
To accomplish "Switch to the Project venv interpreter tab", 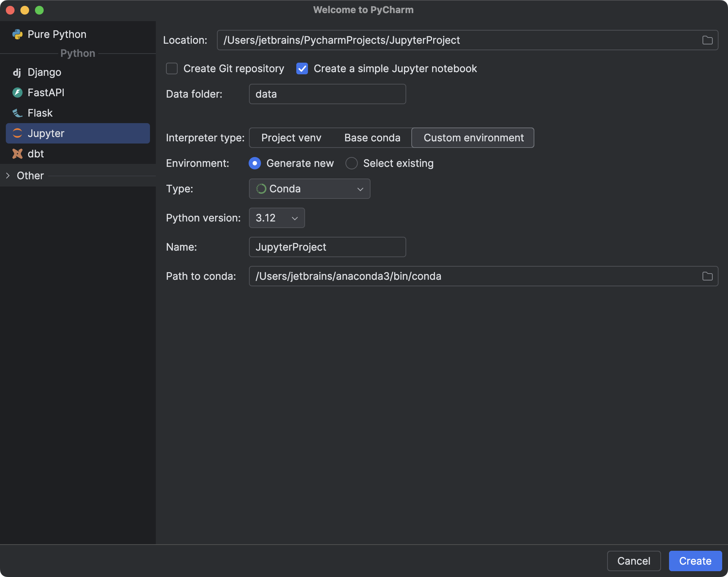I will (291, 138).
